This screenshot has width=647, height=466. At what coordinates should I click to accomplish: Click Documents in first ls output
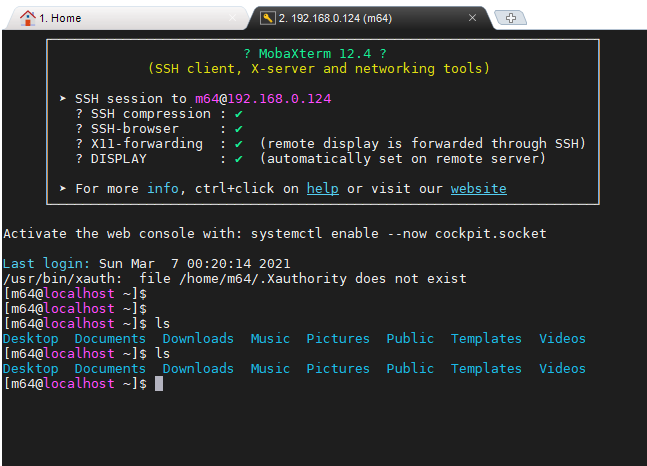click(110, 338)
